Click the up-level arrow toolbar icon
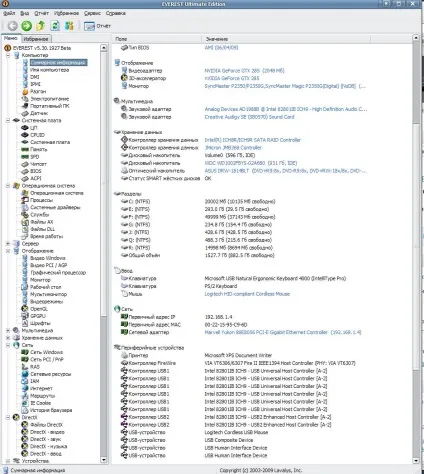 point(41,26)
